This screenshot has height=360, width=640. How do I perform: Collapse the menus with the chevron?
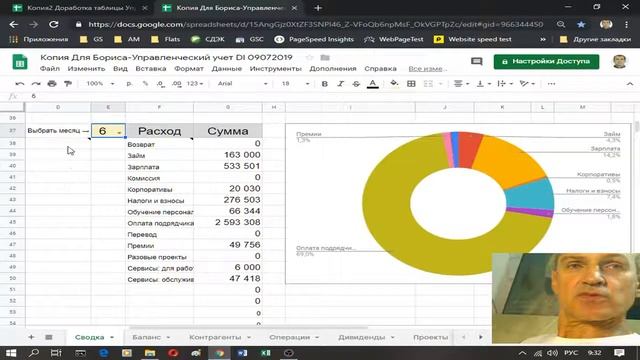(x=630, y=84)
